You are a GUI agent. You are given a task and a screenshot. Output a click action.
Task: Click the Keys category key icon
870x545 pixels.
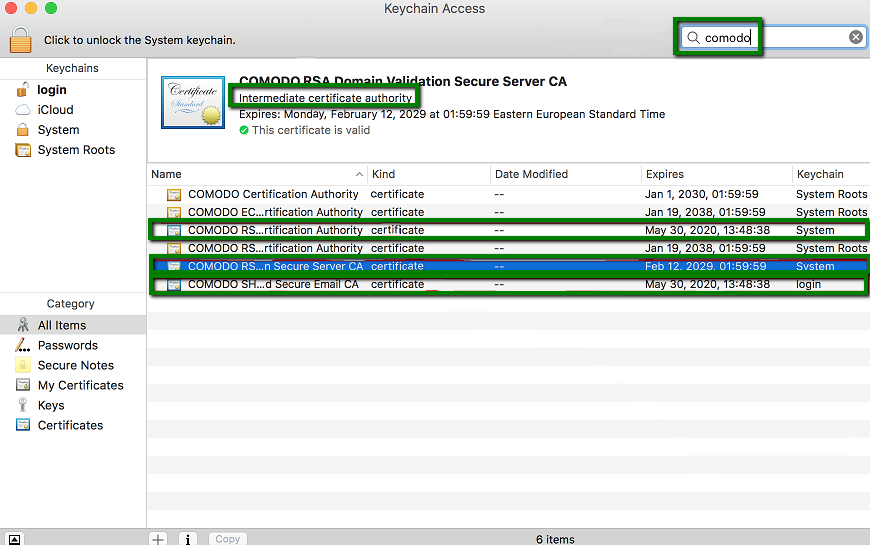23,405
